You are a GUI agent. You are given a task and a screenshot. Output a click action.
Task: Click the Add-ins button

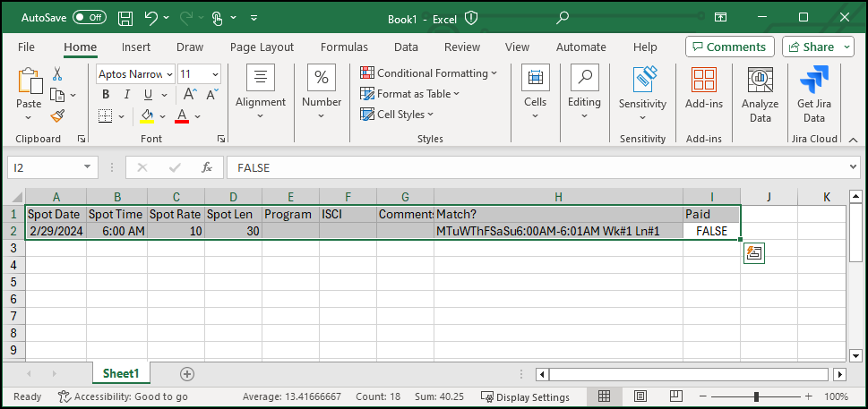[x=704, y=89]
